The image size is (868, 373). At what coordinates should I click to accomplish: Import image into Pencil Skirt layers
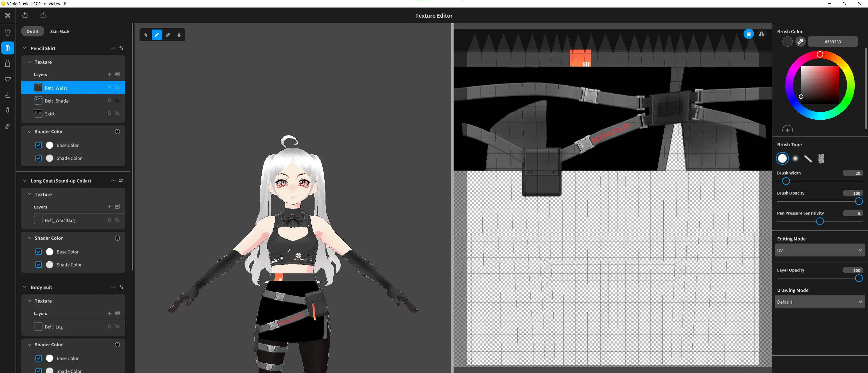pos(117,74)
